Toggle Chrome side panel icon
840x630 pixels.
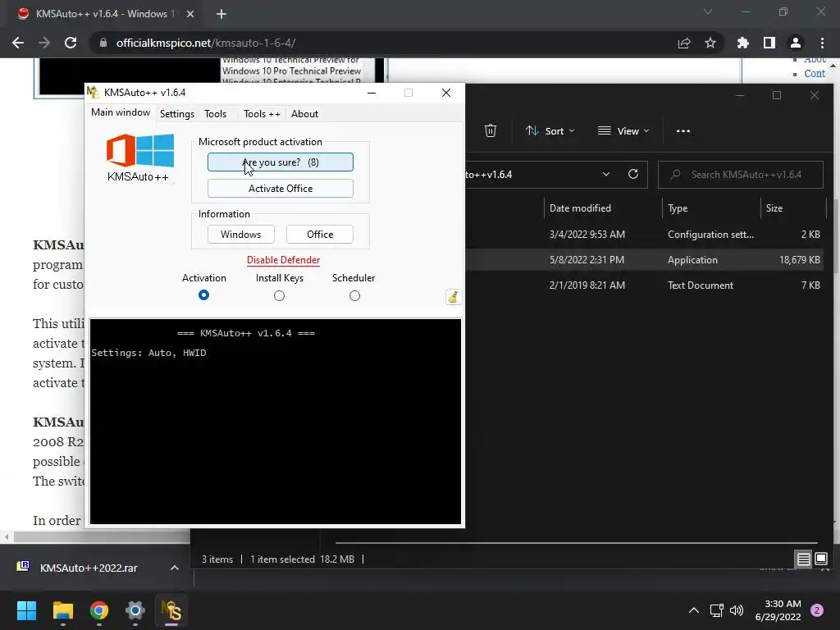tap(769, 43)
